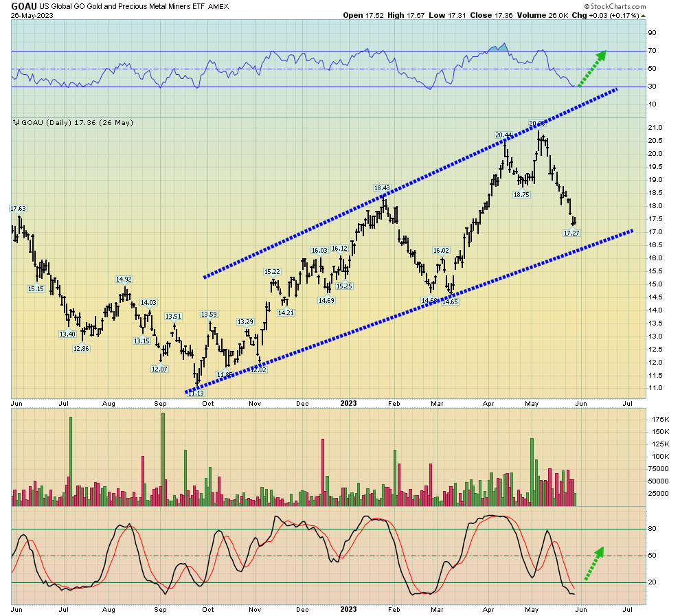680x616 pixels.
Task: Click the 14.21 price label
Action: pyautogui.click(x=286, y=312)
